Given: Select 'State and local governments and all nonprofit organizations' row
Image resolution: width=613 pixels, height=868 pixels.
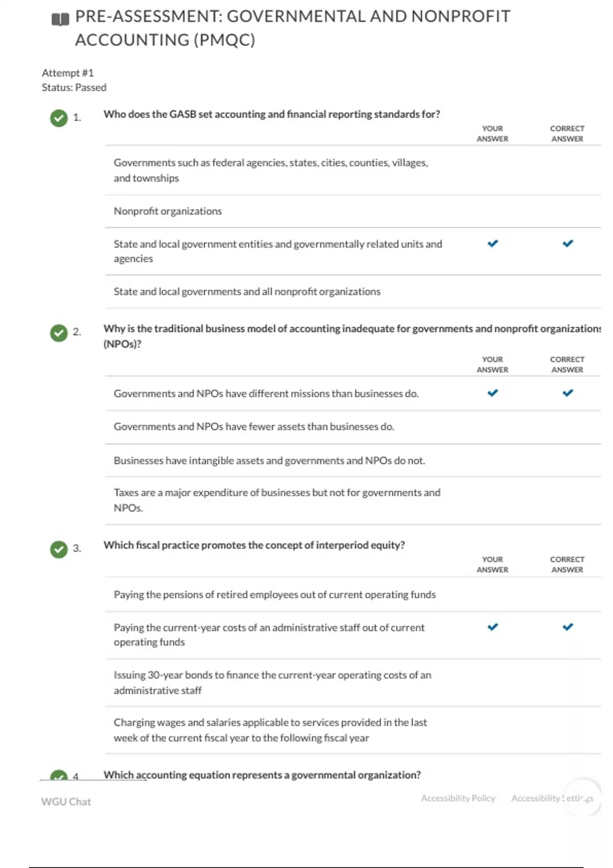Looking at the screenshot, I should (x=247, y=292).
